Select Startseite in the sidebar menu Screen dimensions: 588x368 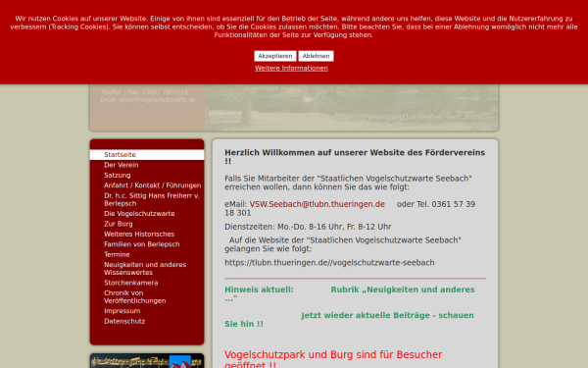(x=147, y=155)
